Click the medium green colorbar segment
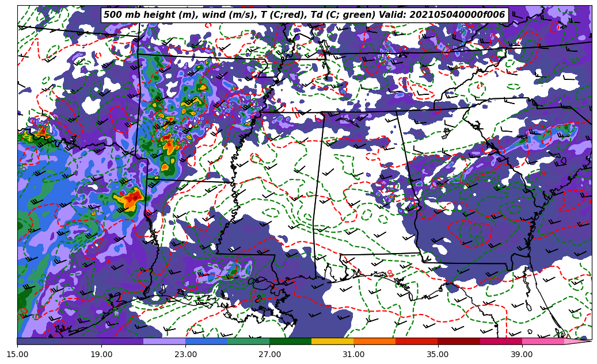Image resolution: width=597 pixels, height=364 pixels. pos(248,341)
